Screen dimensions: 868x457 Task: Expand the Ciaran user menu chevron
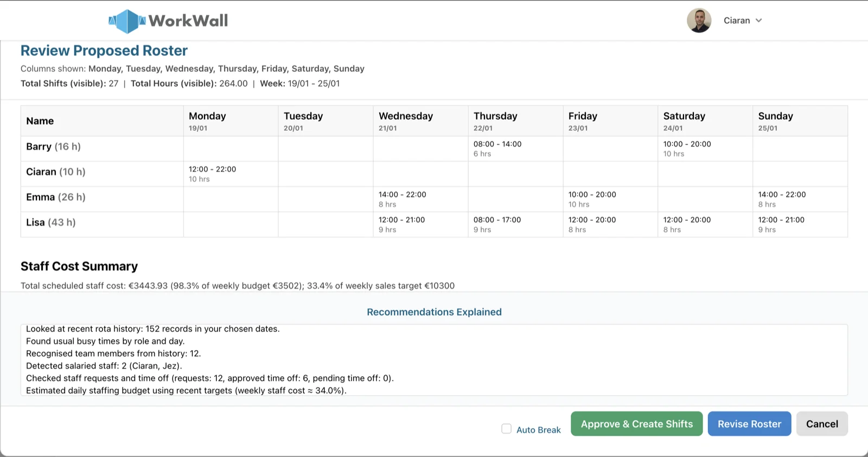pos(758,21)
